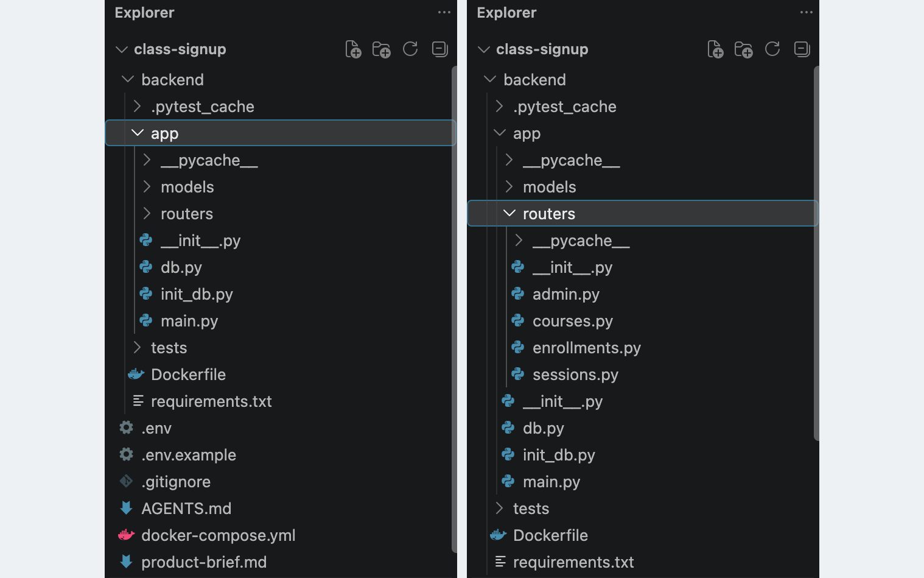Expand routers folder in left panel
Image resolution: width=924 pixels, height=578 pixels.
147,214
